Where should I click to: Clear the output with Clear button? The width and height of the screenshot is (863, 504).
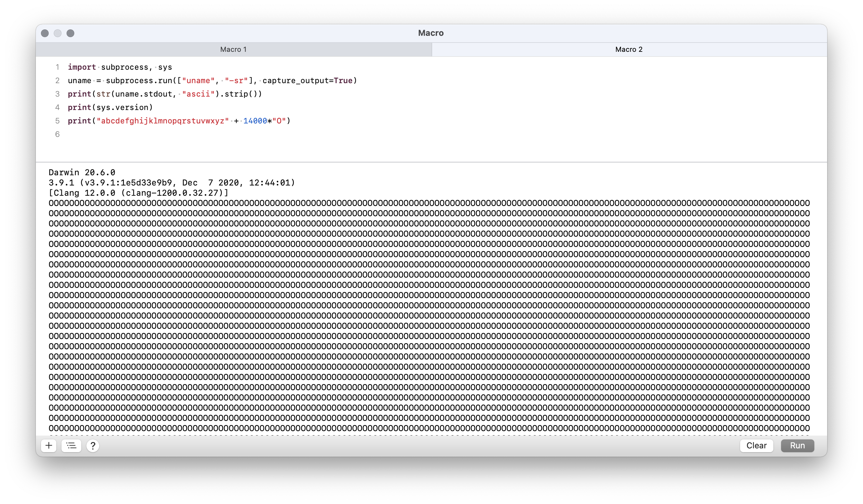tap(756, 445)
